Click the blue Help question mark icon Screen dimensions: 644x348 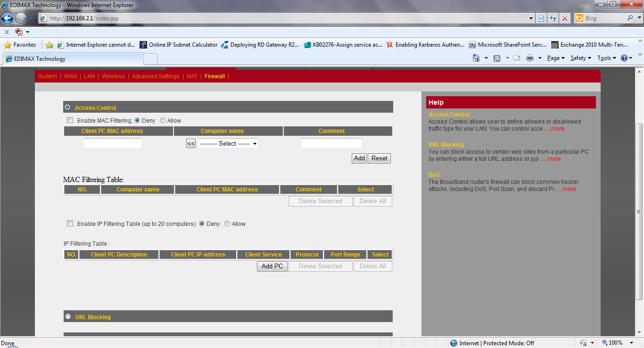pos(624,58)
